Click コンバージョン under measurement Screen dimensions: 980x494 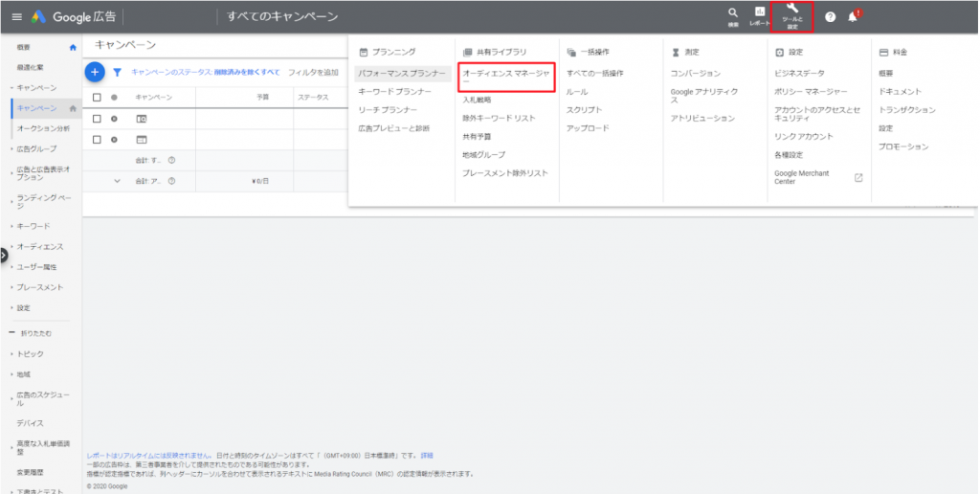click(696, 74)
